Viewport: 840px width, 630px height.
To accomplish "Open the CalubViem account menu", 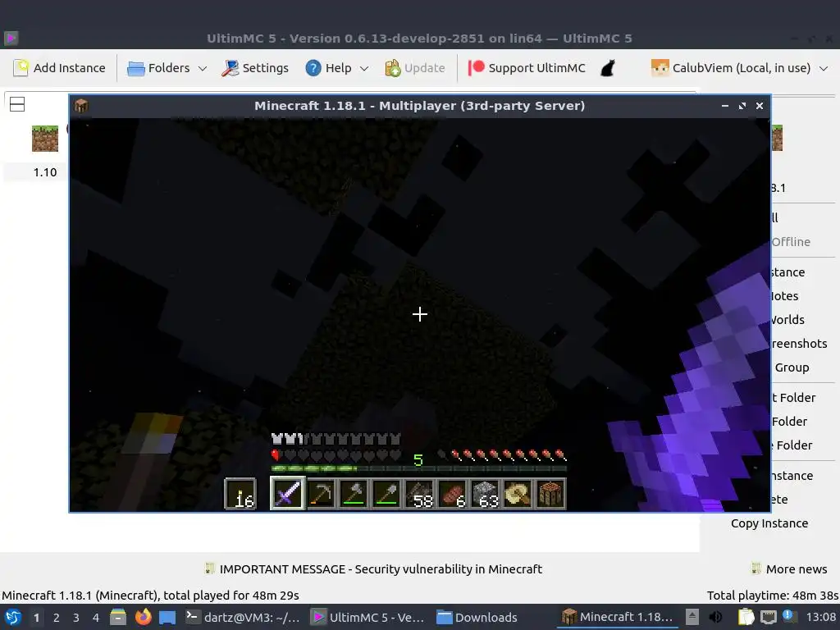I will tap(739, 68).
